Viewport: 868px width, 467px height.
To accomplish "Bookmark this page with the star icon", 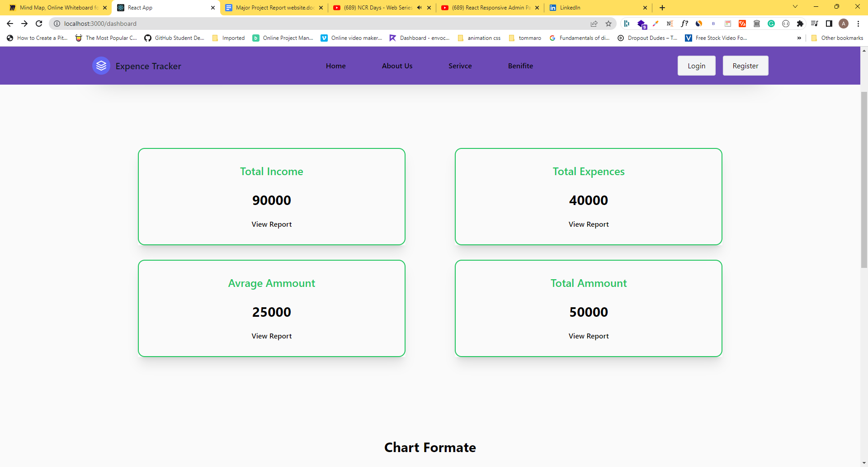I will pyautogui.click(x=609, y=24).
